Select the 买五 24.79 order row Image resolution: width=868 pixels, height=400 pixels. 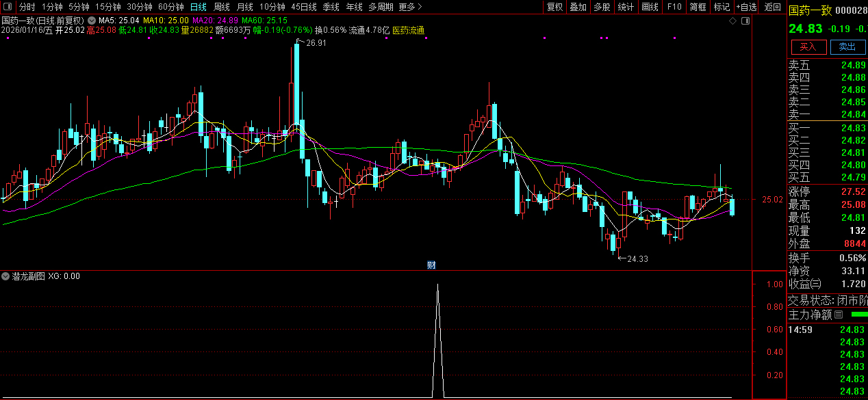(x=827, y=178)
